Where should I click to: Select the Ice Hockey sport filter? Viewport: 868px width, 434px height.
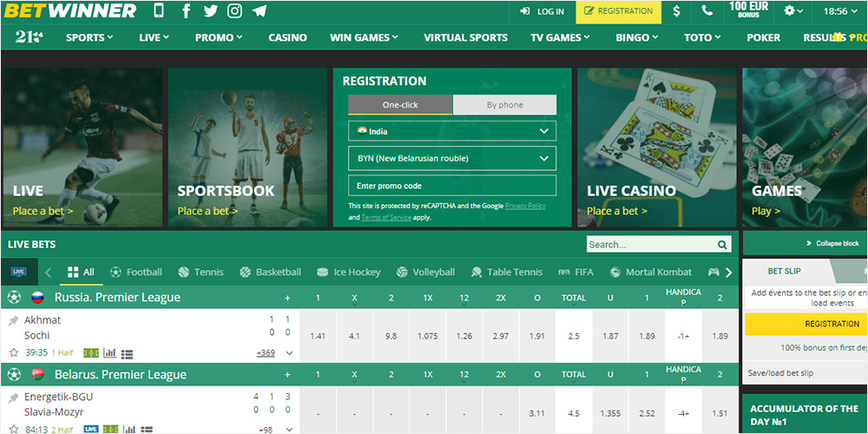click(x=348, y=272)
